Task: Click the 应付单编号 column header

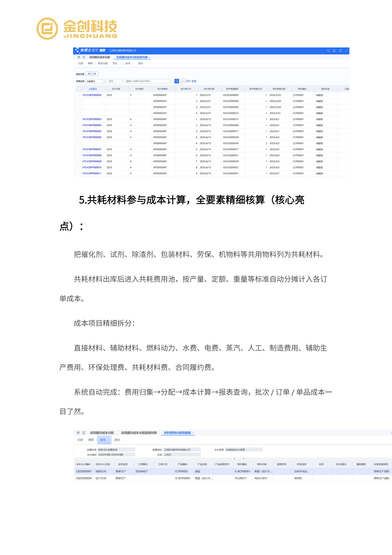Action: point(163,89)
